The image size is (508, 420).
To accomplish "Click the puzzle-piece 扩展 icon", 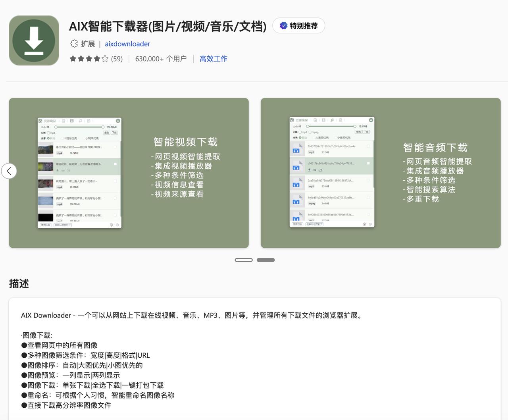I will 74,44.
